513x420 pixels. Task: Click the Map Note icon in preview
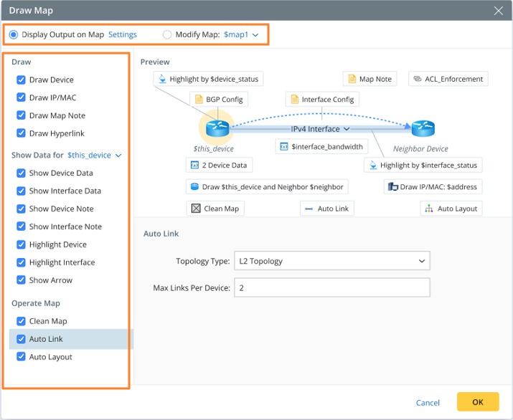click(352, 79)
